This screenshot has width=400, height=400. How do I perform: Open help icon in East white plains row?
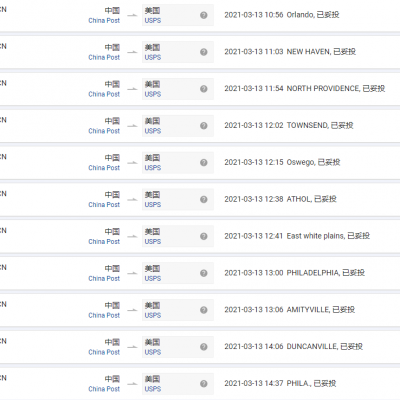pyautogui.click(x=204, y=236)
